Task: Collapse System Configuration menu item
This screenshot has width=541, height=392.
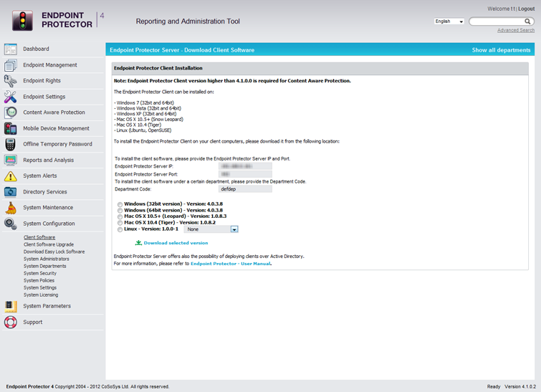Action: pos(49,224)
